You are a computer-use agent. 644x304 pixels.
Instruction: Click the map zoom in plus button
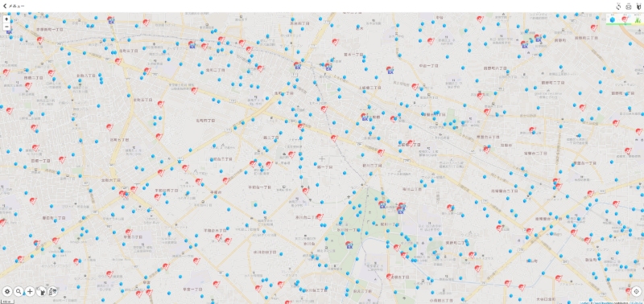click(6, 18)
